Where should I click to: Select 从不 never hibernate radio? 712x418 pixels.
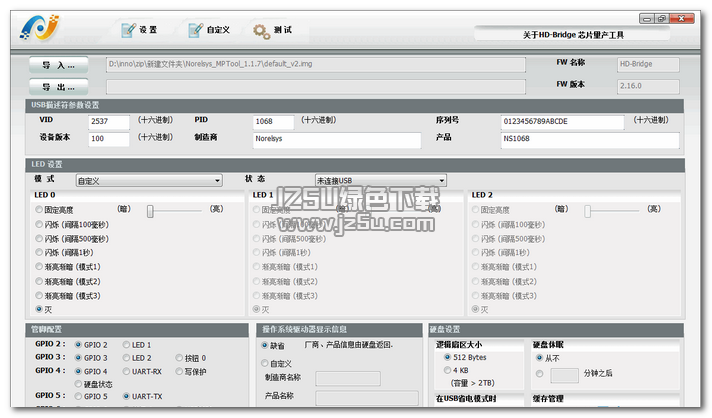point(539,358)
